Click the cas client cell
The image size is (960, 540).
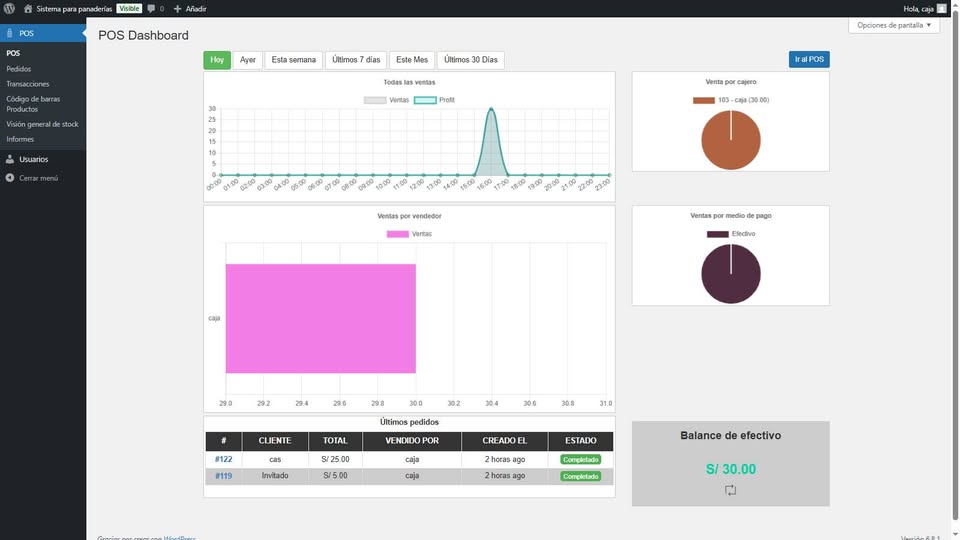(275, 459)
